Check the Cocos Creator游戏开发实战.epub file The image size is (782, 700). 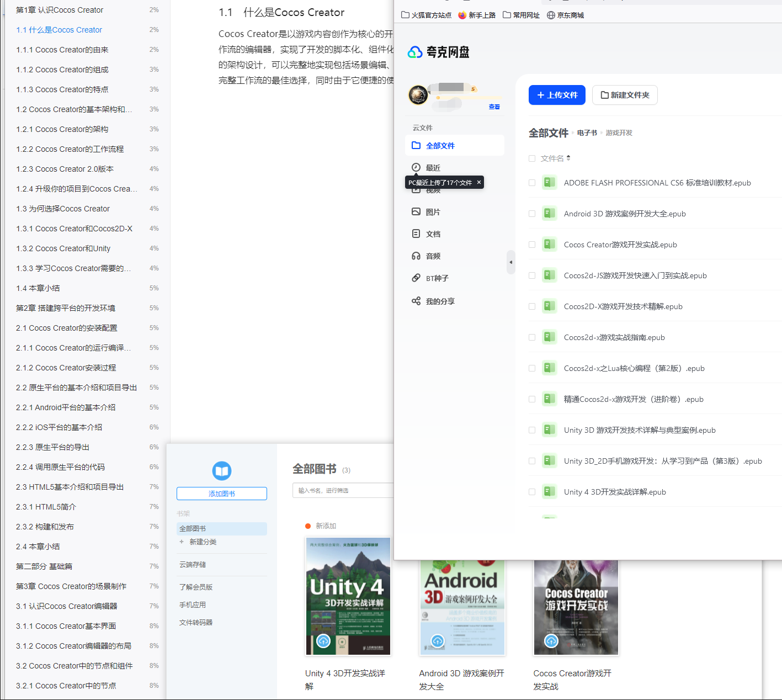(532, 245)
